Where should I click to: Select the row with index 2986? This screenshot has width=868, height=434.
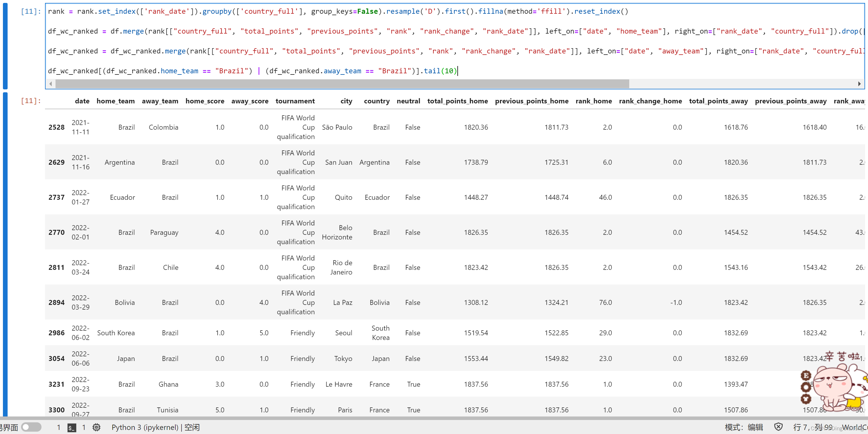[455, 333]
